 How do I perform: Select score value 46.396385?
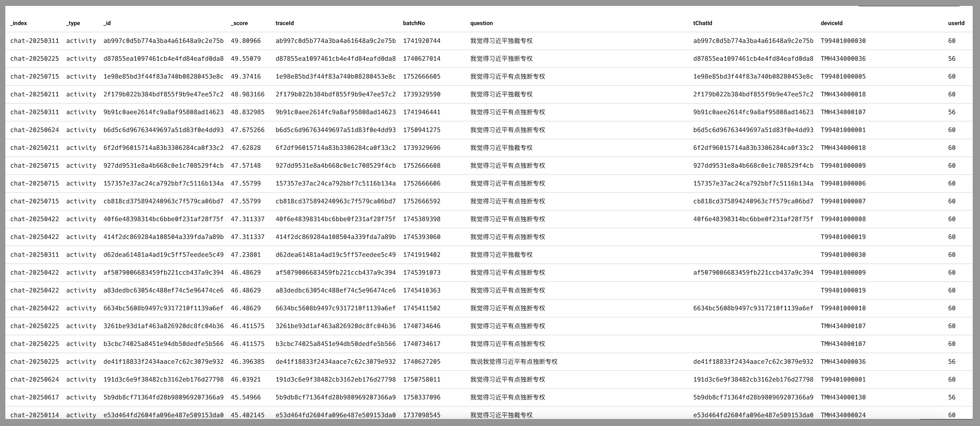coord(248,362)
